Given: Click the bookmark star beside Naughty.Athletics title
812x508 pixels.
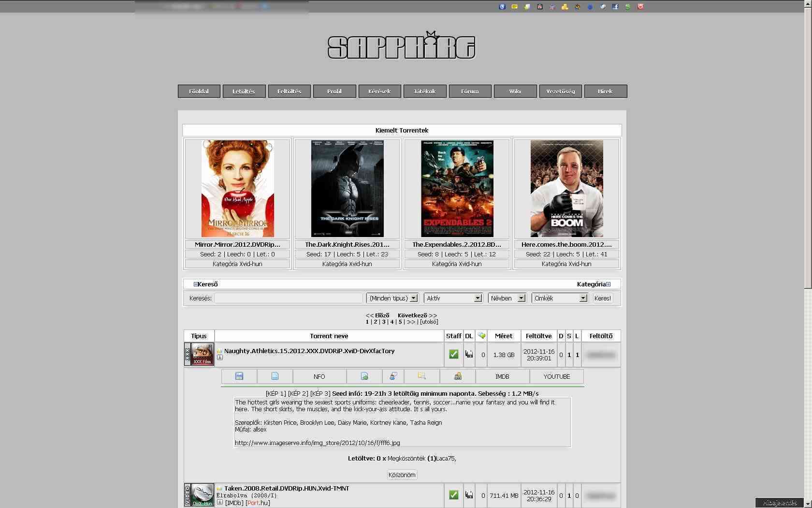Looking at the screenshot, I should pyautogui.click(x=219, y=351).
